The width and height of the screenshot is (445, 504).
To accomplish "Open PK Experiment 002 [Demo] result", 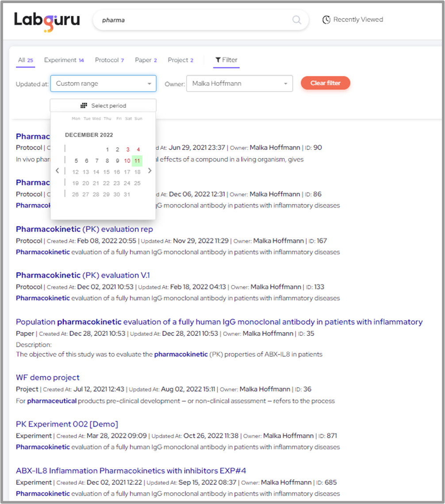I will point(67,424).
